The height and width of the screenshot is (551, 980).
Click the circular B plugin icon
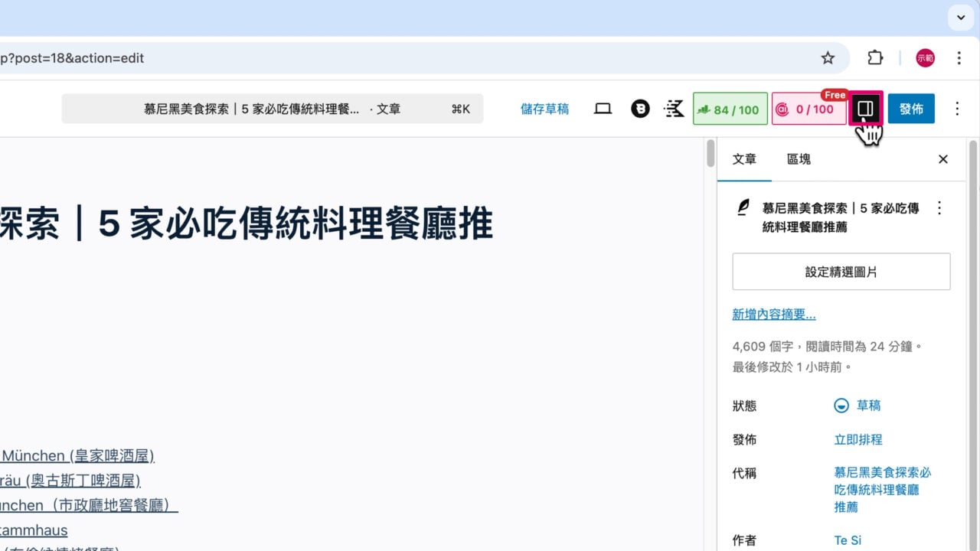[x=640, y=109]
